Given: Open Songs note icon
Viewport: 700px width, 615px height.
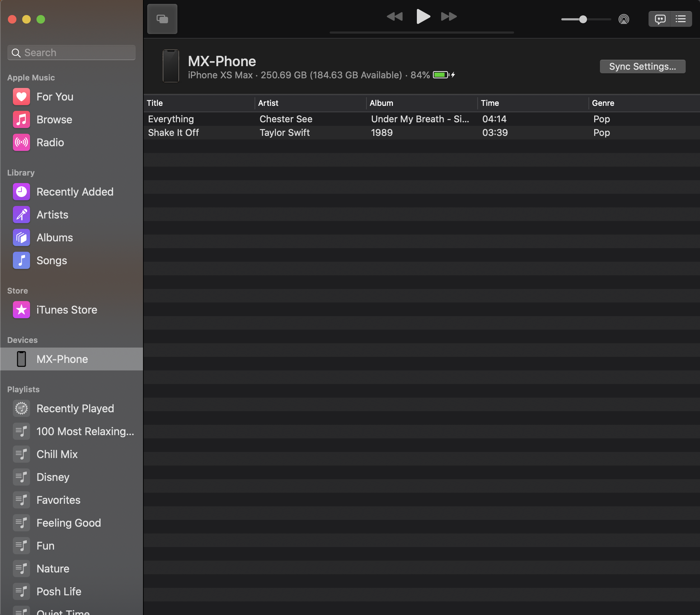Looking at the screenshot, I should coord(21,260).
